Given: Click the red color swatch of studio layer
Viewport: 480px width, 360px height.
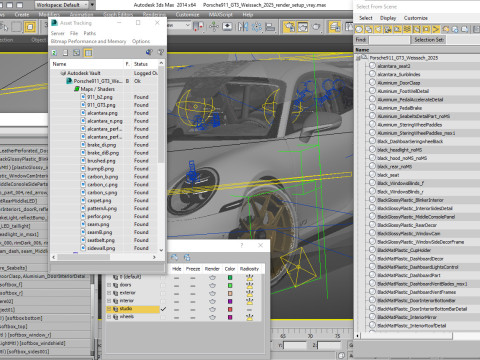Looking at the screenshot, I should (x=230, y=309).
